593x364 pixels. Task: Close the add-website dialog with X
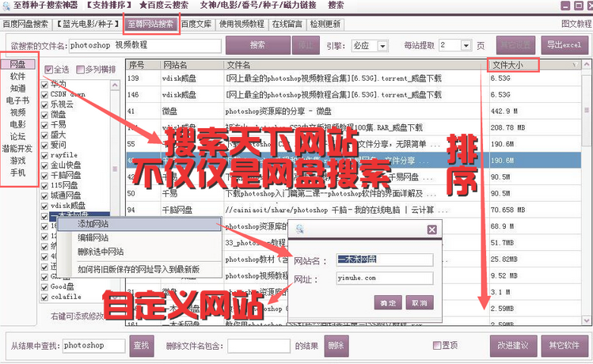pyautogui.click(x=432, y=229)
